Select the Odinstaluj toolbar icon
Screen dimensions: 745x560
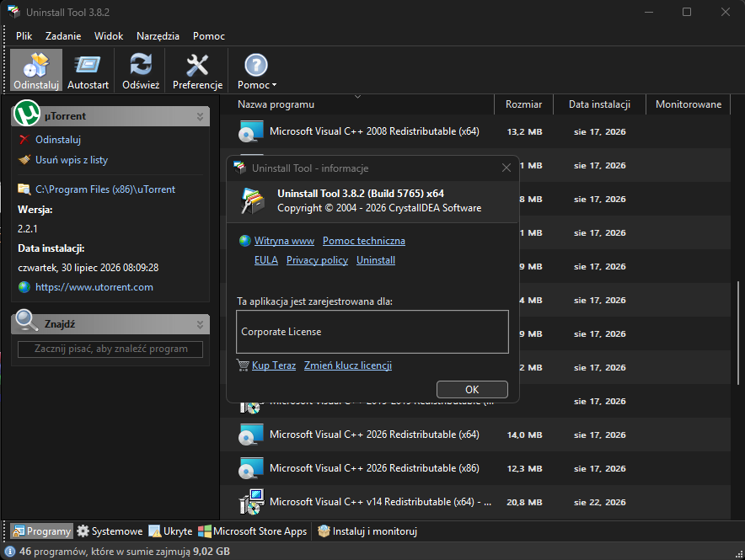(x=36, y=65)
